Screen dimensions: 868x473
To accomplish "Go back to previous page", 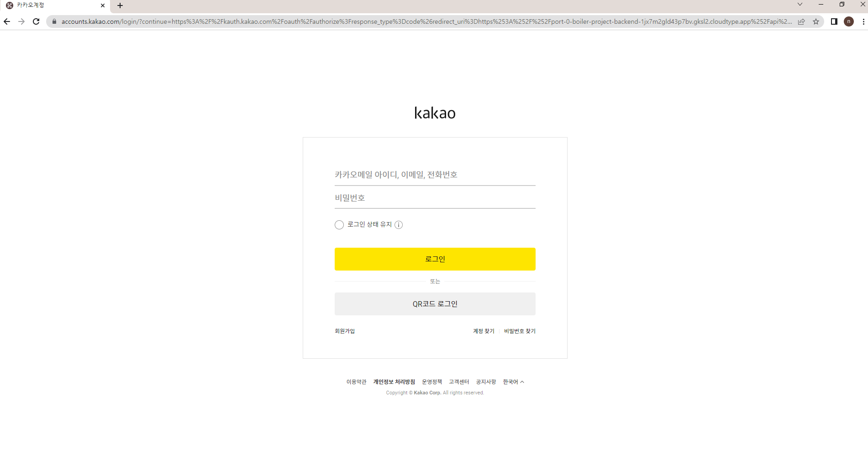I will click(7, 21).
